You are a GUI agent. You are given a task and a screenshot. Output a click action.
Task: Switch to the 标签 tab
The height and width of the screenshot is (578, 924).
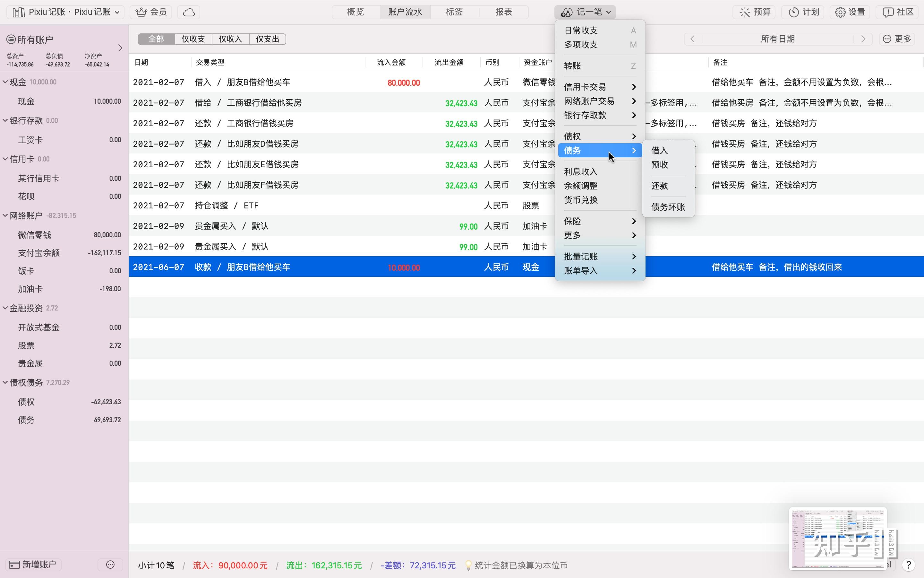click(454, 12)
